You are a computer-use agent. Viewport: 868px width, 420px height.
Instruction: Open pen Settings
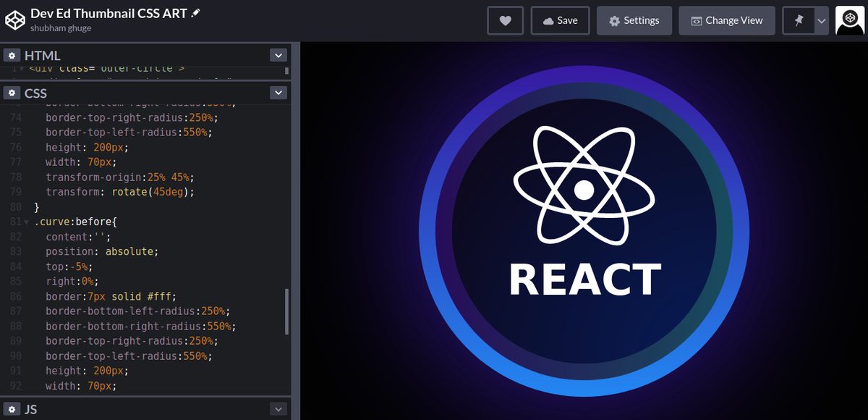pos(634,20)
